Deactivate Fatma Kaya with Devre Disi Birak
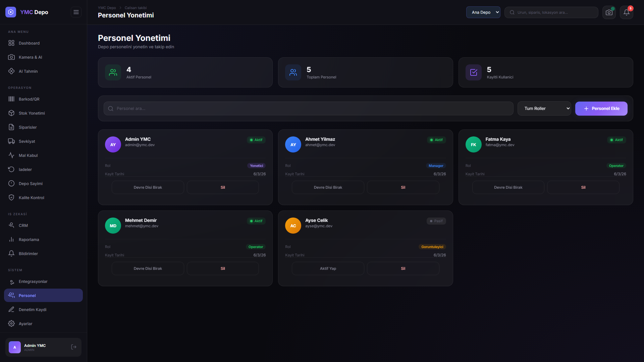This screenshot has width=644, height=362. tap(508, 187)
